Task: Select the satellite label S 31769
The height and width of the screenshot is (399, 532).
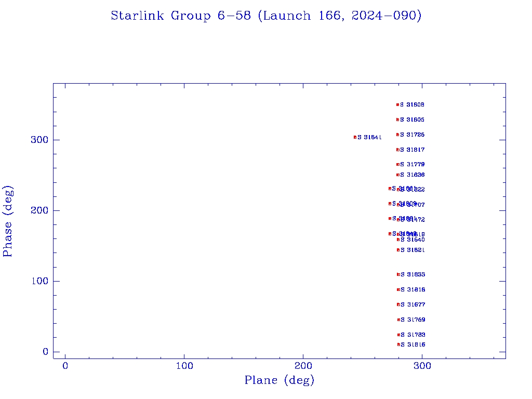Action: (x=413, y=320)
